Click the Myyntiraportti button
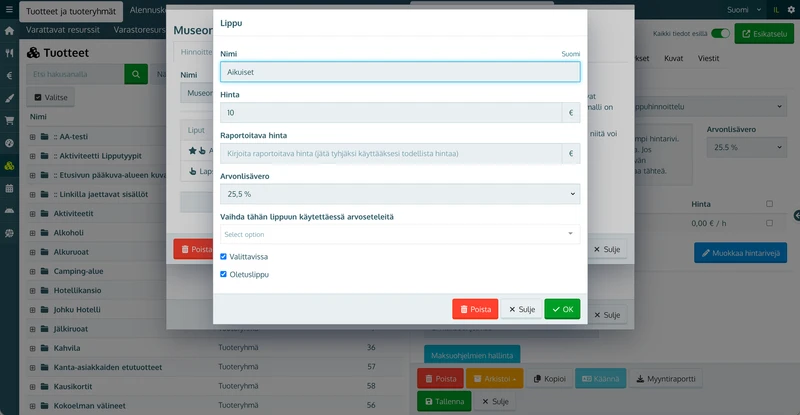 coord(666,379)
